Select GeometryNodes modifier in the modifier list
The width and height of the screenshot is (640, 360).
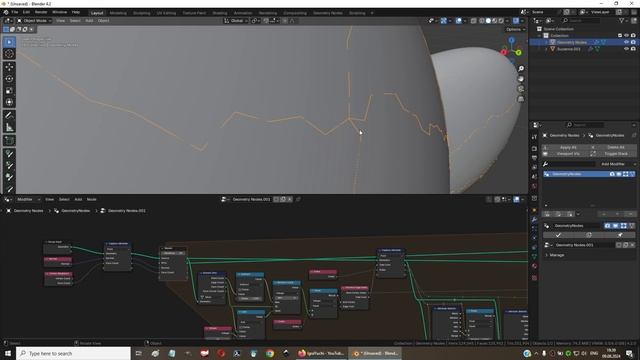589,174
